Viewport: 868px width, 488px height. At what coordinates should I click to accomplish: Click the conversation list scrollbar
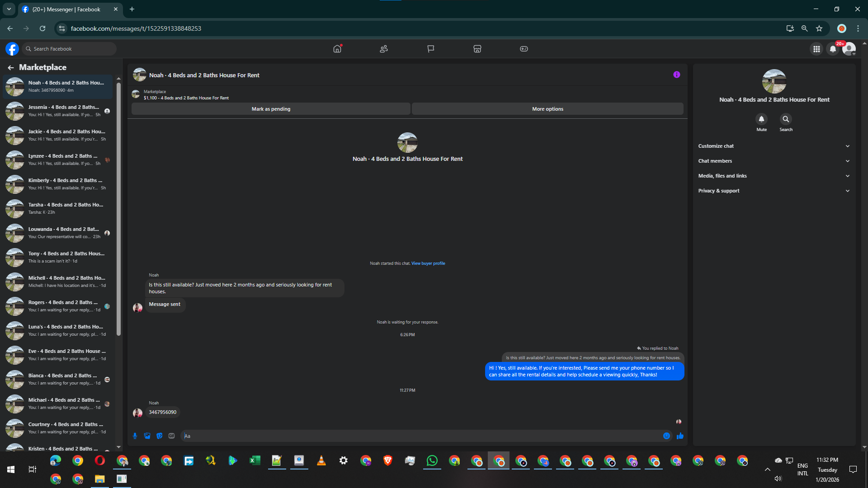pos(118,209)
